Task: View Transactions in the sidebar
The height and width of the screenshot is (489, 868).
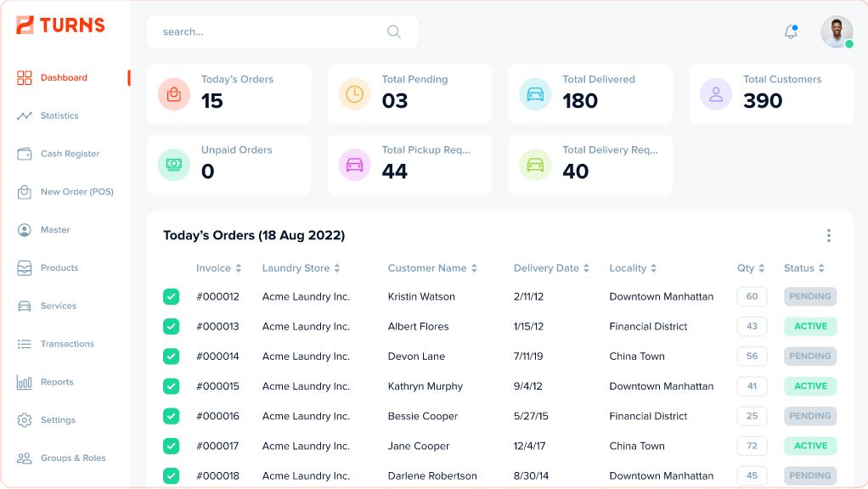Action: pyautogui.click(x=65, y=344)
